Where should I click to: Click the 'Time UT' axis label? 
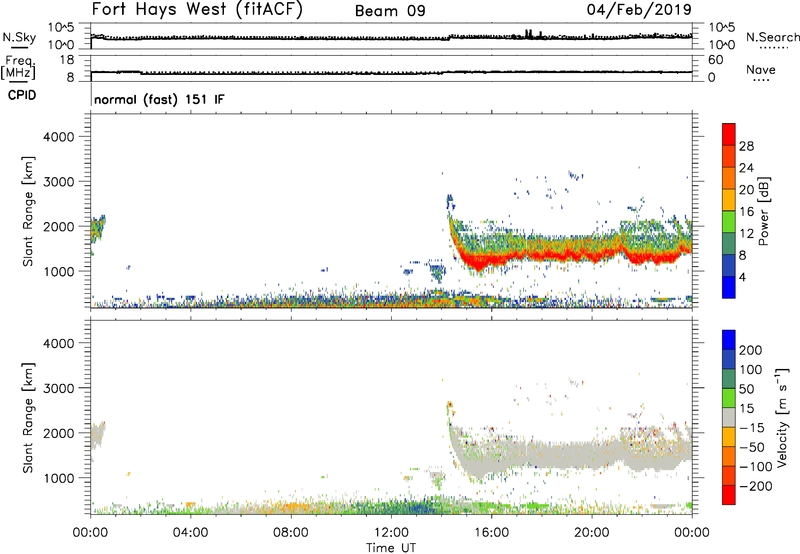click(x=391, y=548)
